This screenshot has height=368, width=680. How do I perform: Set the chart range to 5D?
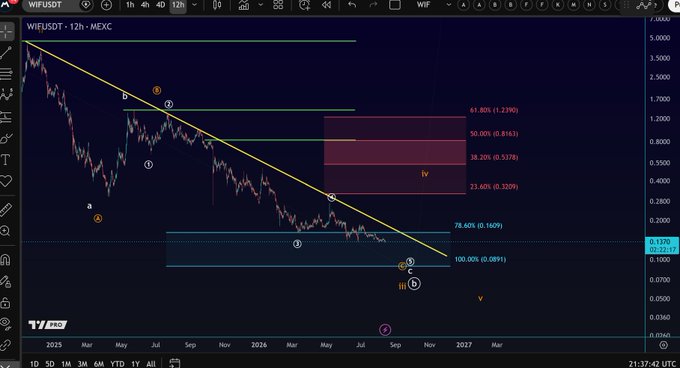pos(50,364)
